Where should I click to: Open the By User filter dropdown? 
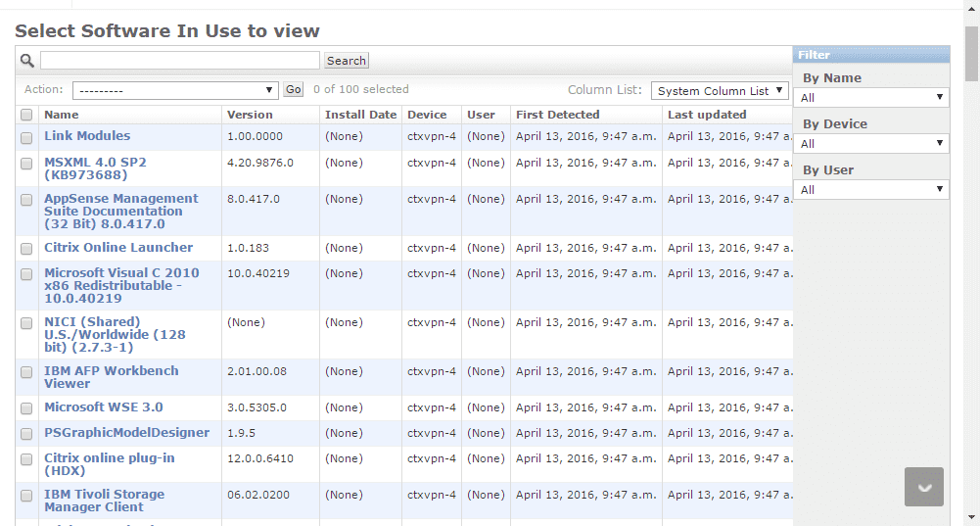[x=871, y=189]
